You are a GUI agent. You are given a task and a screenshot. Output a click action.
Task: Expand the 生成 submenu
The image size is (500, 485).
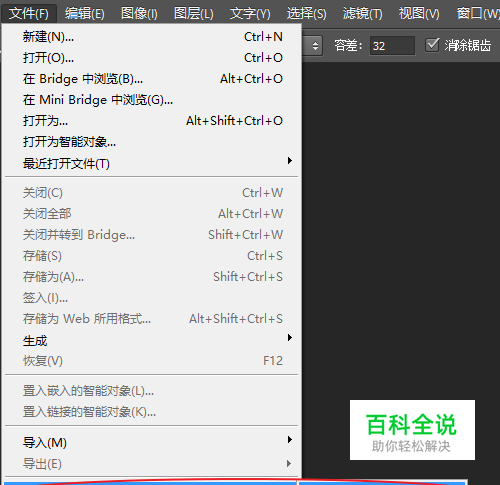point(152,340)
